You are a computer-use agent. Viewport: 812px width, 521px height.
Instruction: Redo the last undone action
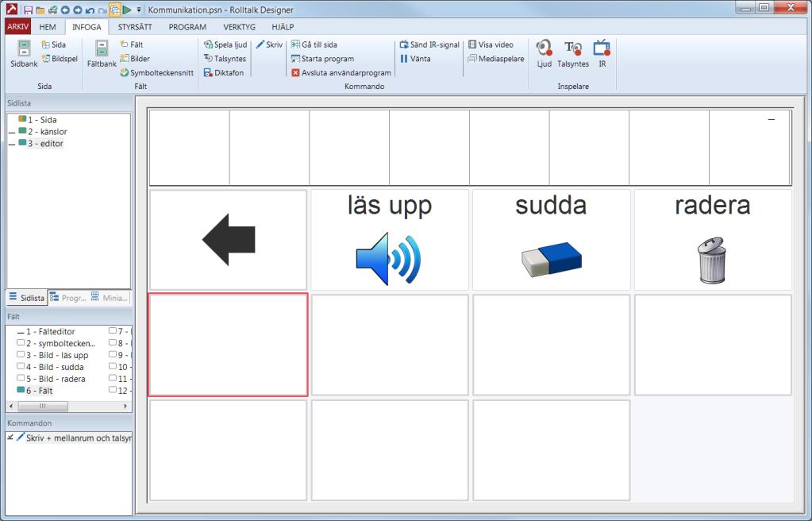pos(102,10)
